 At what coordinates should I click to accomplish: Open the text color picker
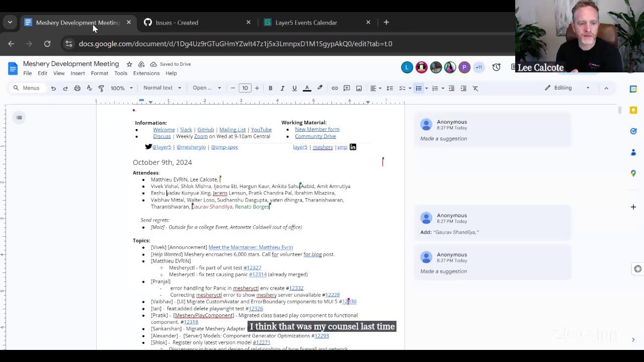tap(307, 88)
